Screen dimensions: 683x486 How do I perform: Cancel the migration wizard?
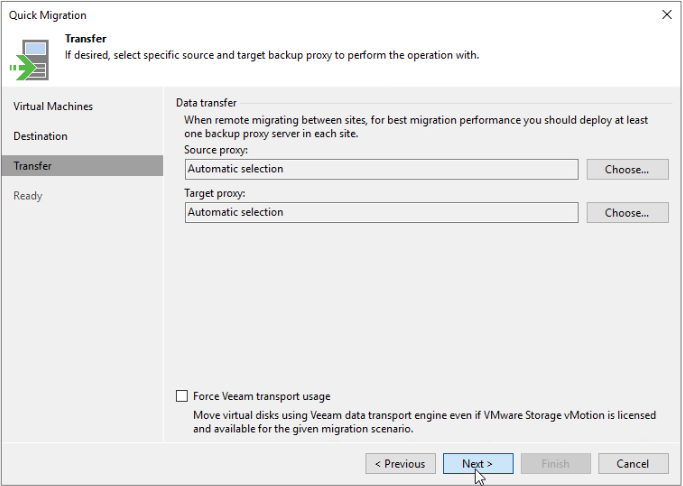[633, 464]
